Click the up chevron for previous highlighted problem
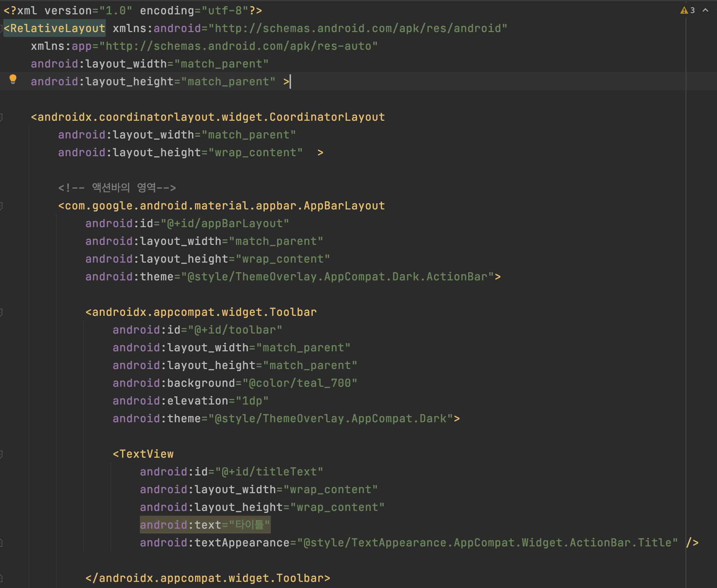Viewport: 717px width, 588px height. point(705,11)
